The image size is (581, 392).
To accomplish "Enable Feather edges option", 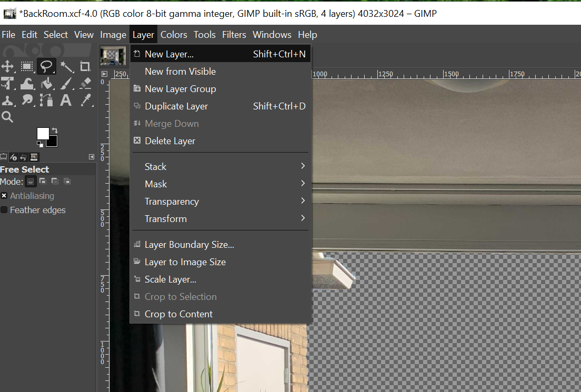I will pyautogui.click(x=4, y=210).
